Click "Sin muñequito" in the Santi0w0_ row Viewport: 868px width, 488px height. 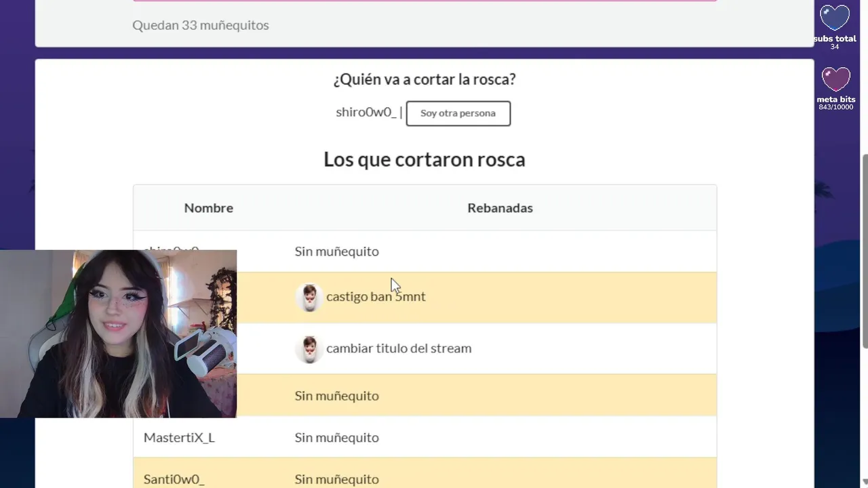pyautogui.click(x=336, y=479)
